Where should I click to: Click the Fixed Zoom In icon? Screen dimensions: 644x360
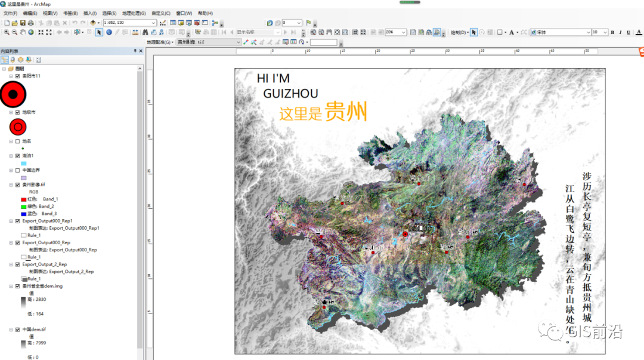[41, 32]
